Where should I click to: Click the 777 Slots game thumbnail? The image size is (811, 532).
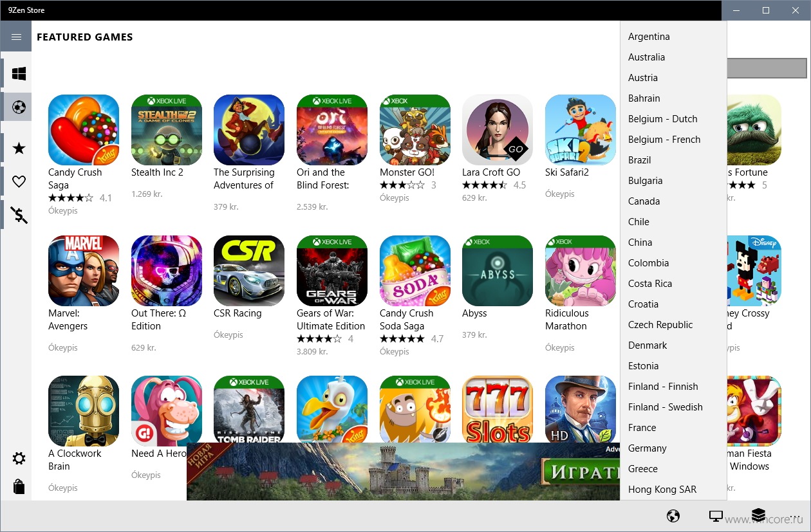(498, 410)
